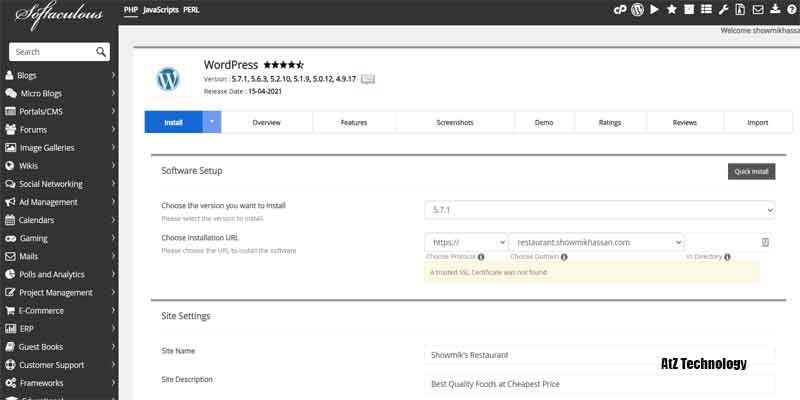This screenshot has width=800, height=400.
Task: Expand the Mails category
Action: click(60, 256)
